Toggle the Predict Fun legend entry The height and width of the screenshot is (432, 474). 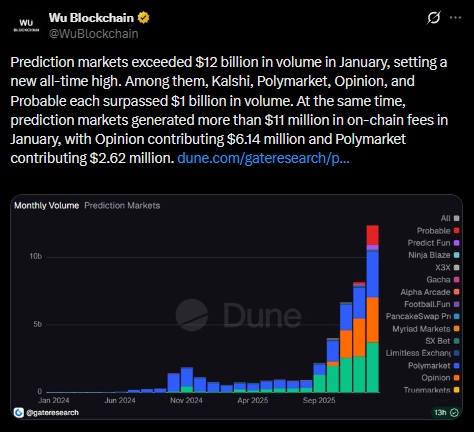pos(433,243)
